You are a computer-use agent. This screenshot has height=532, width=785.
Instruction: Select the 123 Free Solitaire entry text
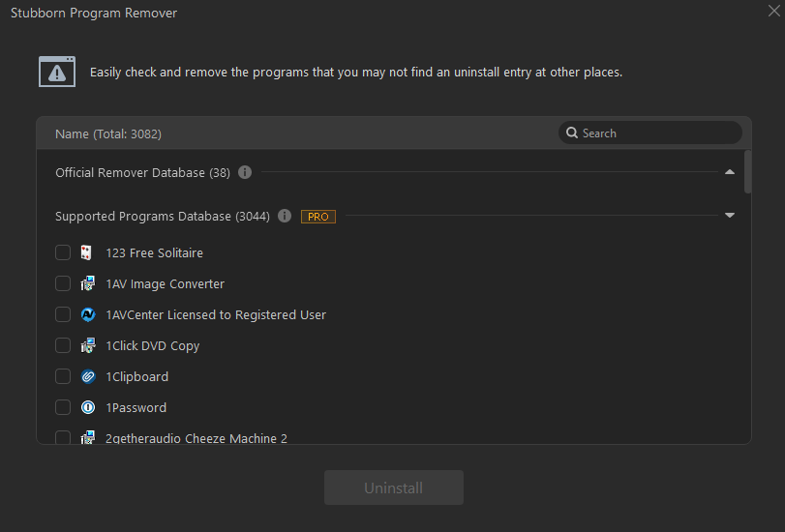click(x=154, y=252)
